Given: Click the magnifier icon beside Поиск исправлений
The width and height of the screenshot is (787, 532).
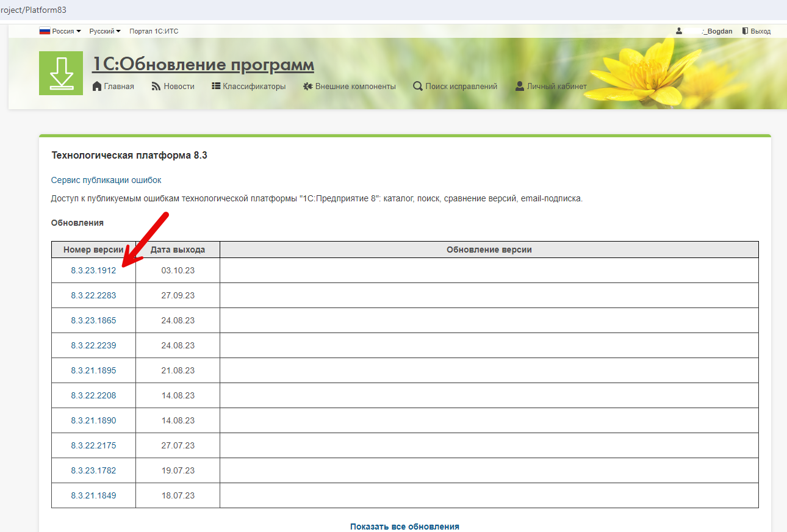Looking at the screenshot, I should pos(418,87).
